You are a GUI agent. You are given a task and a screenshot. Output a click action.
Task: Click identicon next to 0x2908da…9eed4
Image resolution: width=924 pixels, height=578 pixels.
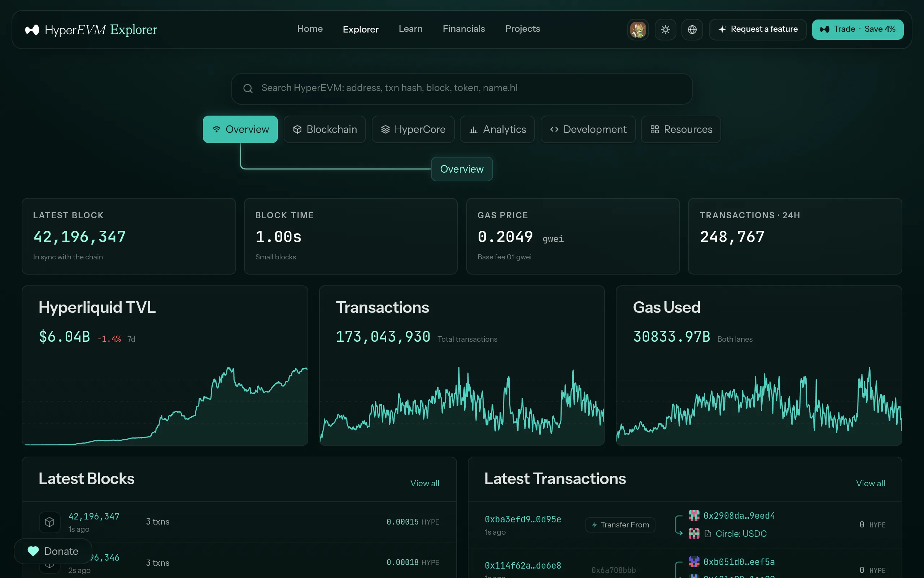[x=694, y=515]
